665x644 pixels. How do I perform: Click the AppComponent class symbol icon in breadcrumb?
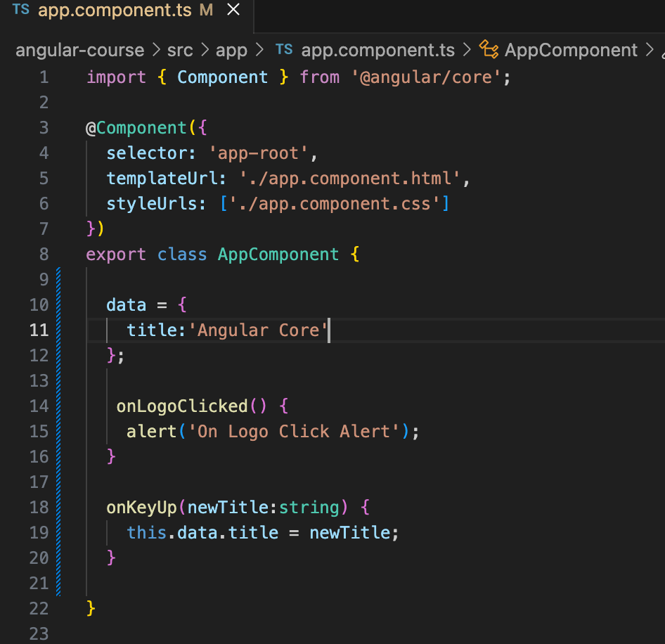[487, 50]
